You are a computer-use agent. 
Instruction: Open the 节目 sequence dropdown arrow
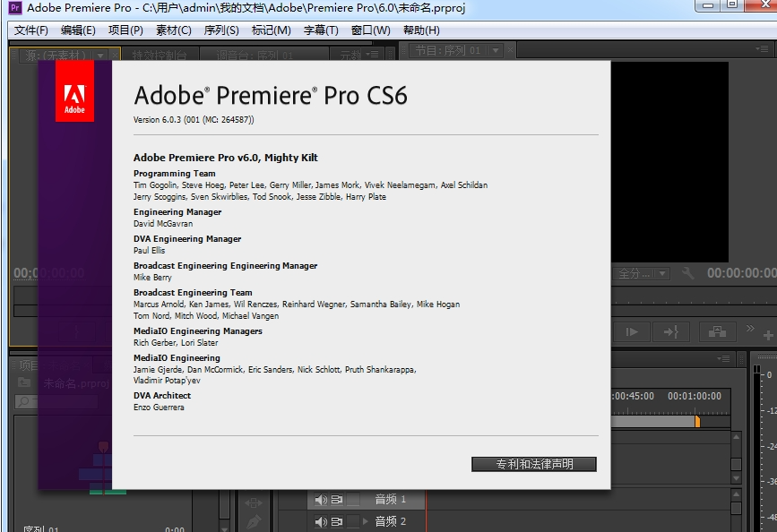click(495, 50)
